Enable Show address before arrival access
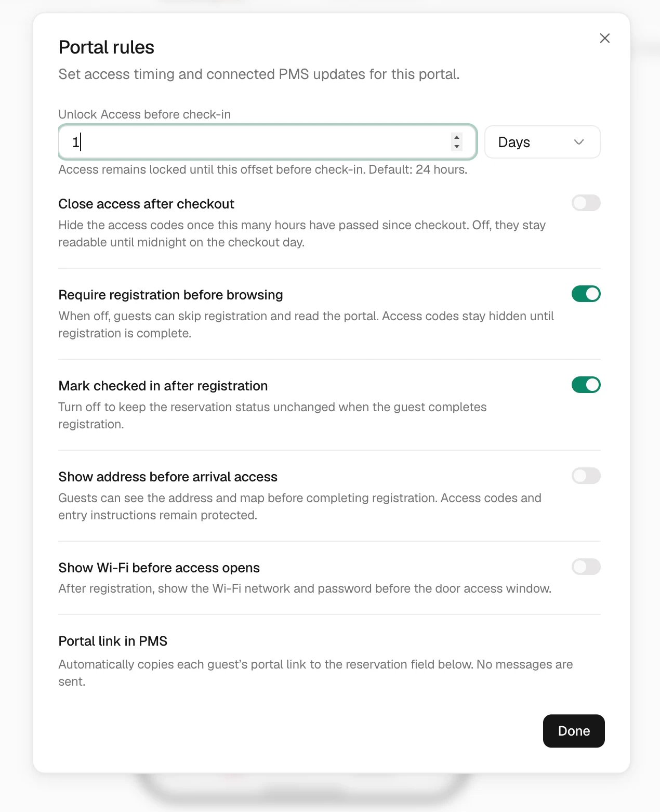The width and height of the screenshot is (660, 812). [x=586, y=476]
